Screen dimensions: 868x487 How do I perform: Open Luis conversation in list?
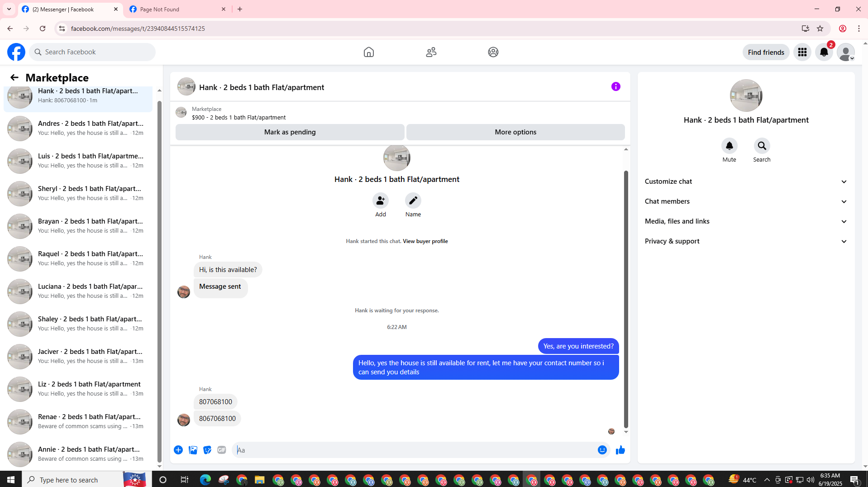tap(78, 161)
